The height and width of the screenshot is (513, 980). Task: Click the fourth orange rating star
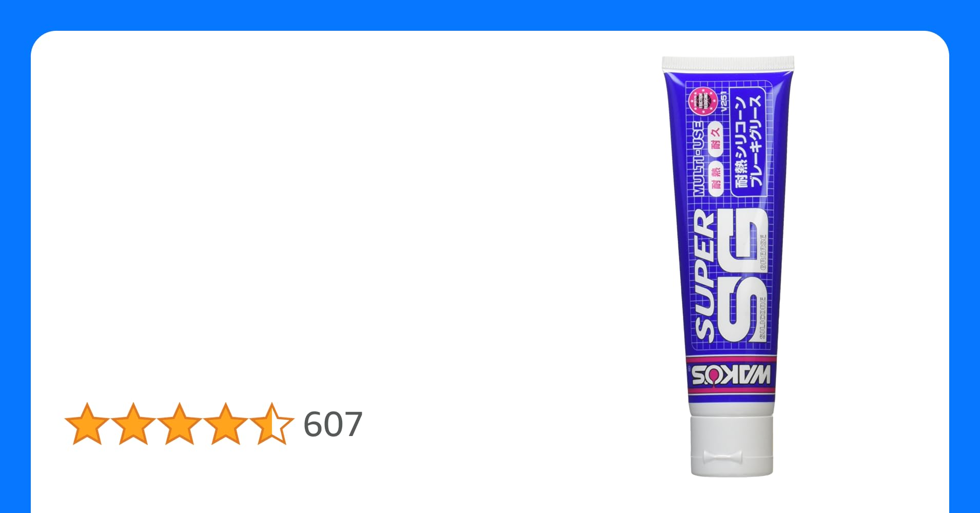pyautogui.click(x=225, y=424)
